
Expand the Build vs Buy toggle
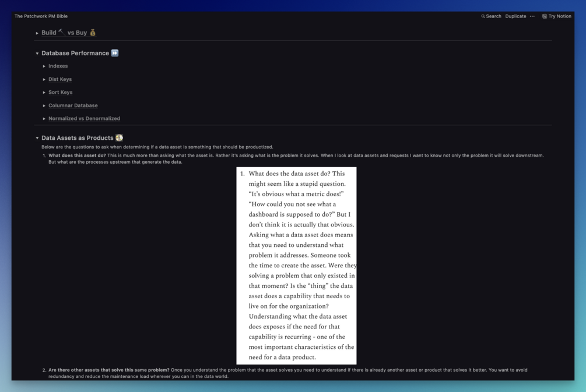tap(37, 33)
